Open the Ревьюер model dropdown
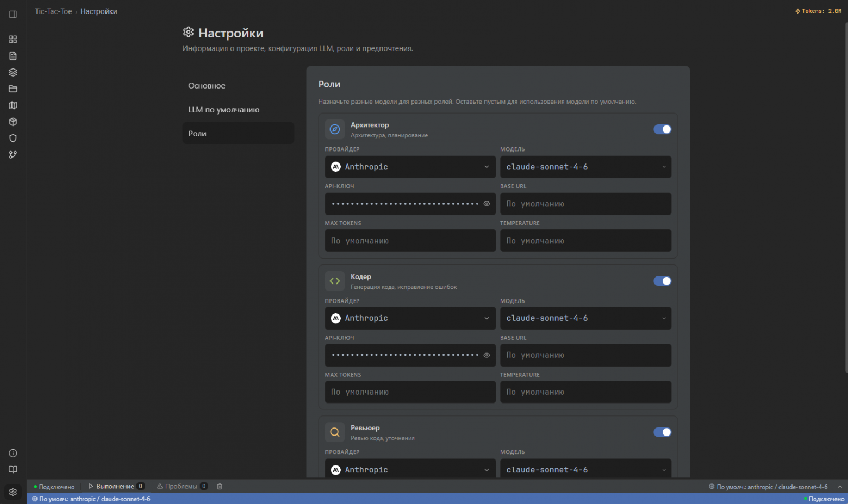The image size is (848, 504). [x=585, y=470]
